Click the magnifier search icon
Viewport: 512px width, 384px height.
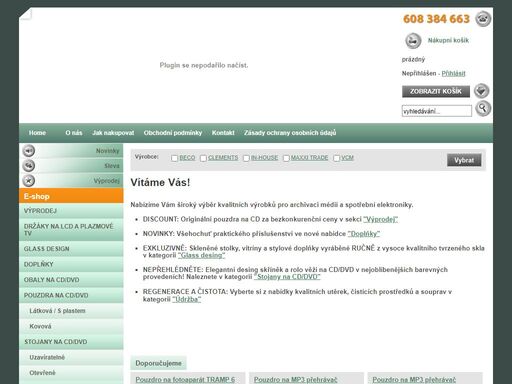[x=483, y=108]
